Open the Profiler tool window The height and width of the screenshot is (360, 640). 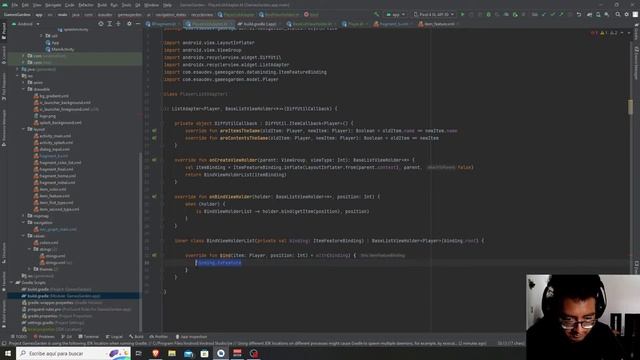coord(159,337)
